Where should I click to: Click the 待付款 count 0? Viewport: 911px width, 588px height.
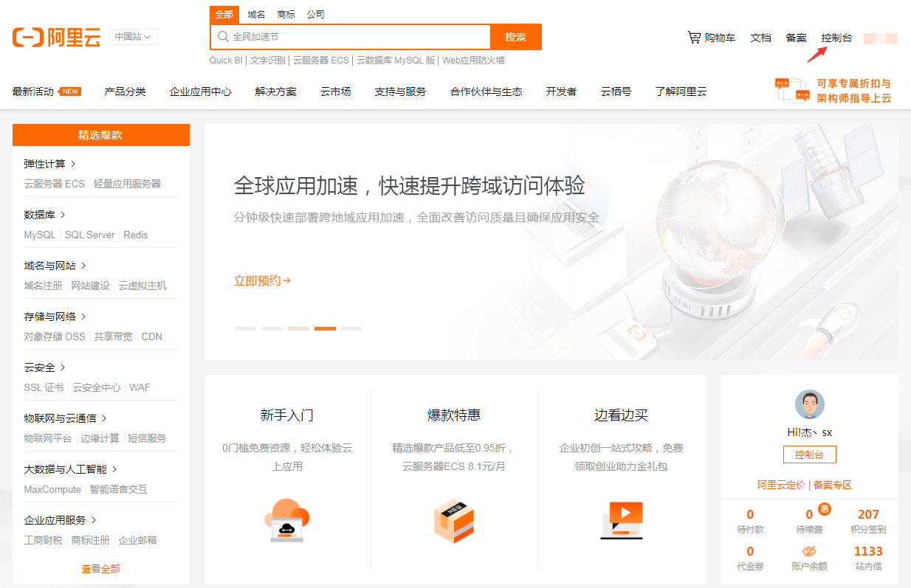pyautogui.click(x=750, y=514)
